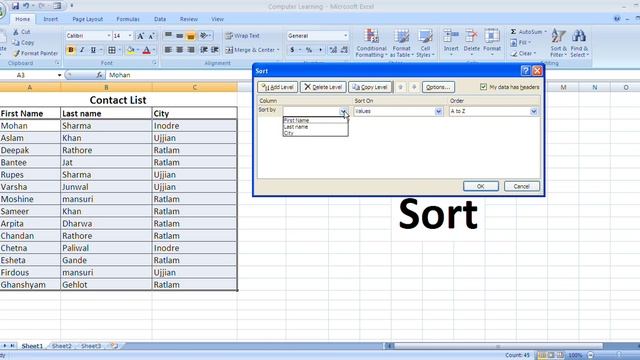Click the Borders icon in Font group
This screenshot has width=640, height=360.
coord(111,50)
